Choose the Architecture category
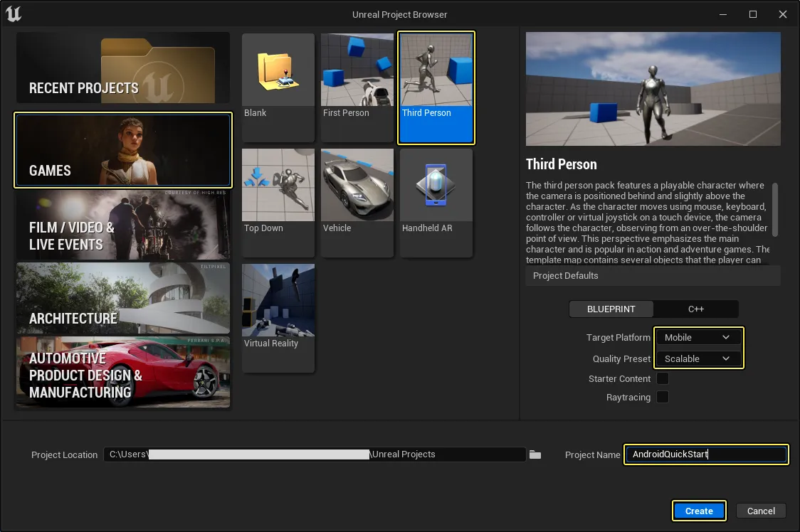 tap(123, 299)
